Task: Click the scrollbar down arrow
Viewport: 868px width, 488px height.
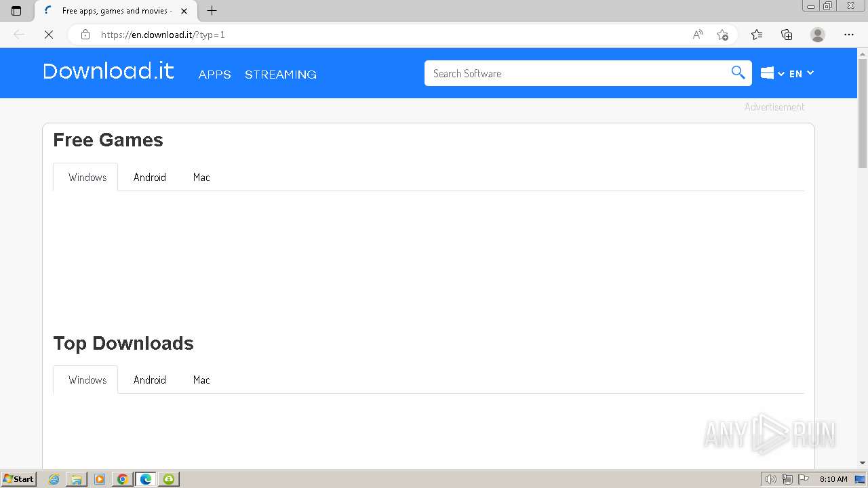Action: click(863, 464)
